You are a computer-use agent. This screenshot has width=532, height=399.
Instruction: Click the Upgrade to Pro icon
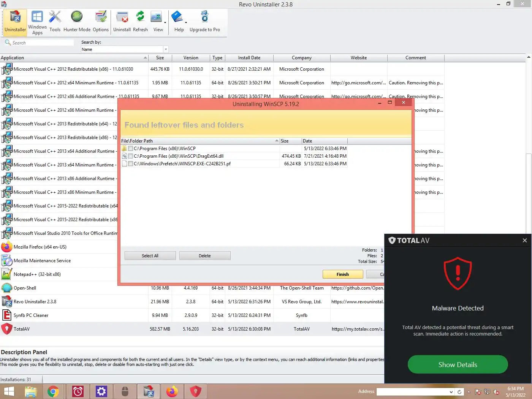pyautogui.click(x=205, y=22)
